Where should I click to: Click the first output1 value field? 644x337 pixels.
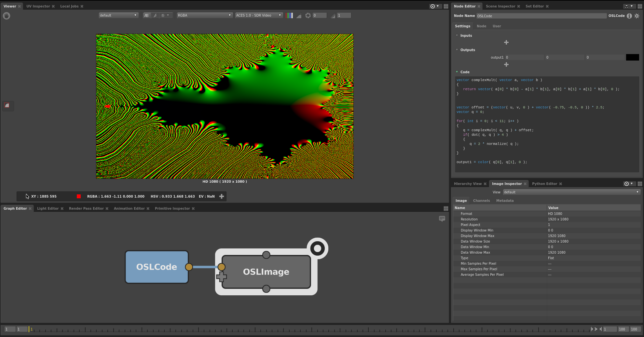pos(524,57)
